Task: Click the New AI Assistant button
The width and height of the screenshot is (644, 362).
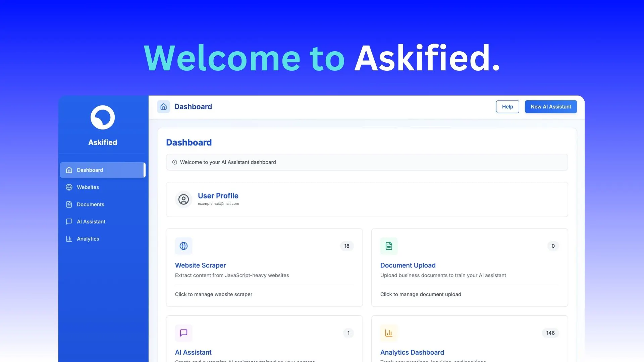Action: 551,107
